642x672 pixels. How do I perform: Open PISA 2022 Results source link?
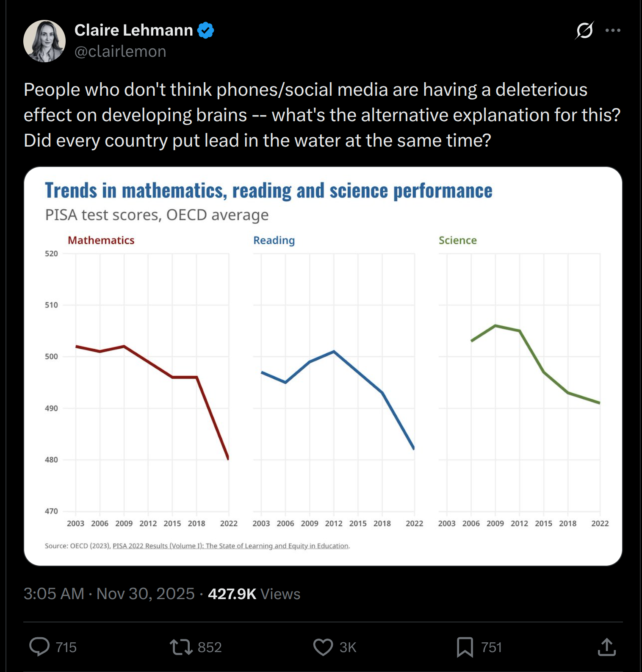tap(231, 546)
